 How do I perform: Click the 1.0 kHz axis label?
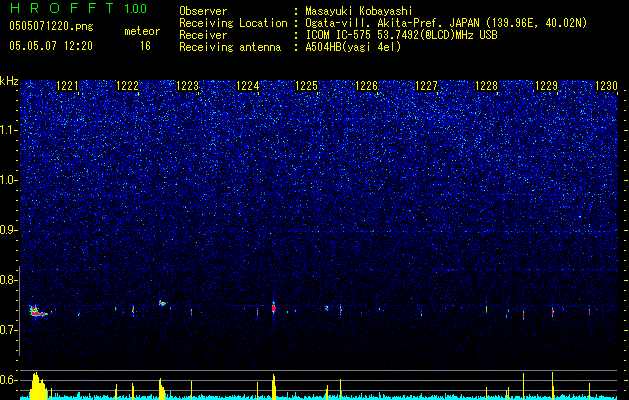click(x=8, y=180)
